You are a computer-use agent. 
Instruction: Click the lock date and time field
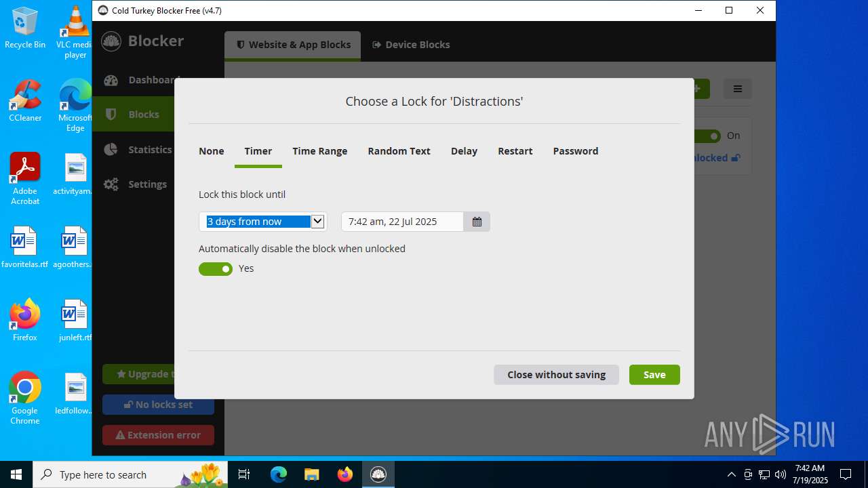tap(402, 222)
